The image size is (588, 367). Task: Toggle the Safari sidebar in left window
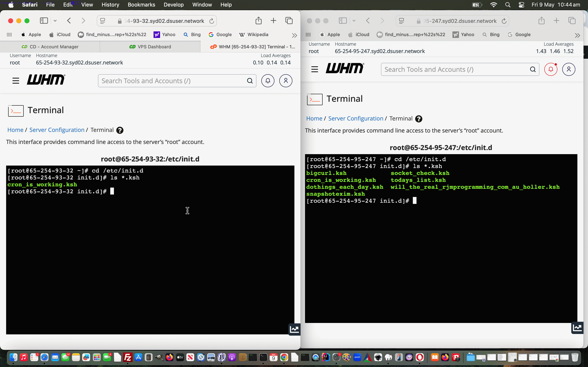click(44, 21)
